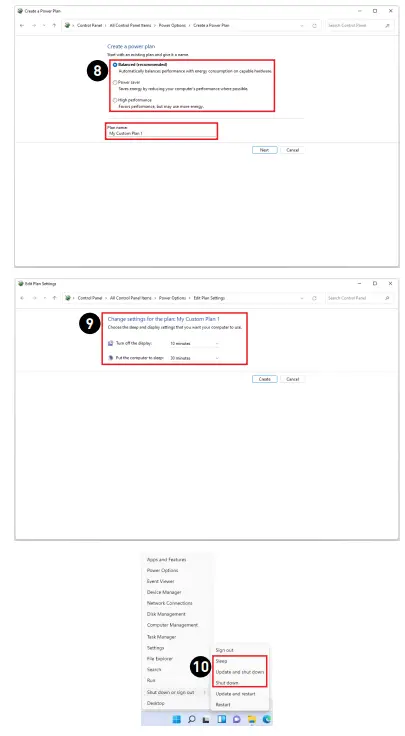405x736 pixels.
Task: Choose Sign out in the submenu
Action: 224,650
